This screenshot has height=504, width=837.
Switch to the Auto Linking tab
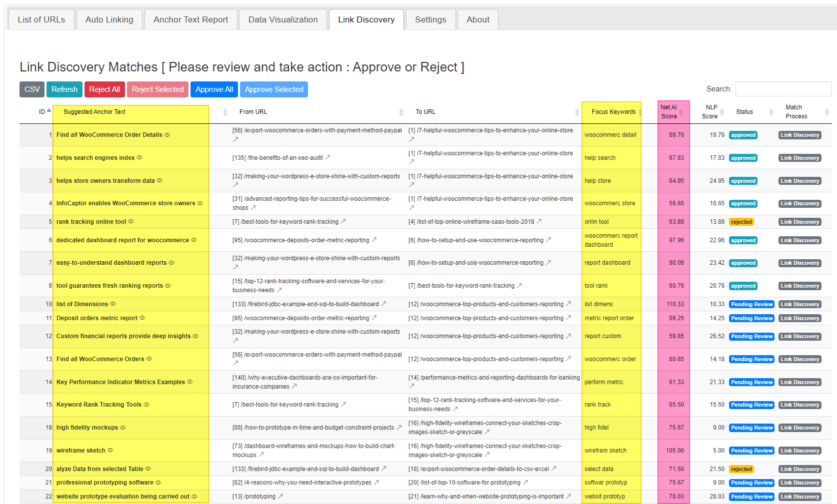(109, 19)
